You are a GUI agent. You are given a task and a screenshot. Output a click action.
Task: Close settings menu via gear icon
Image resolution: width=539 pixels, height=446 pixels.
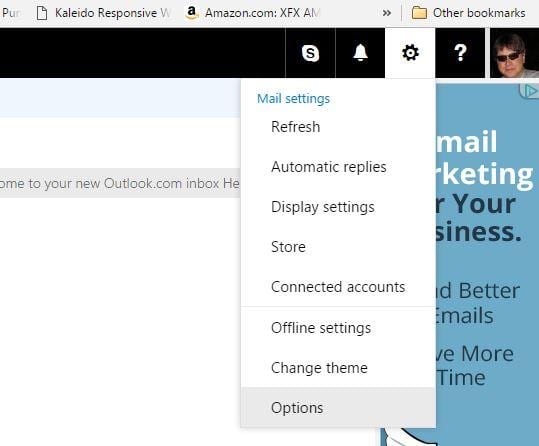pos(410,53)
